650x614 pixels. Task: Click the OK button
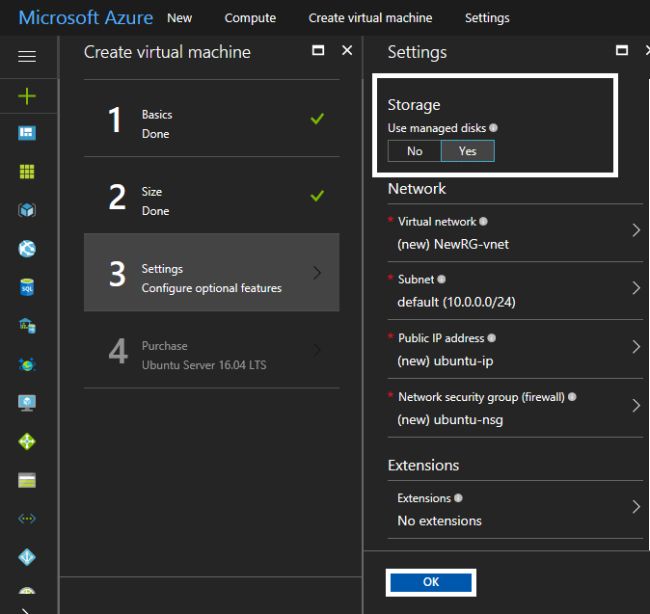(x=431, y=582)
